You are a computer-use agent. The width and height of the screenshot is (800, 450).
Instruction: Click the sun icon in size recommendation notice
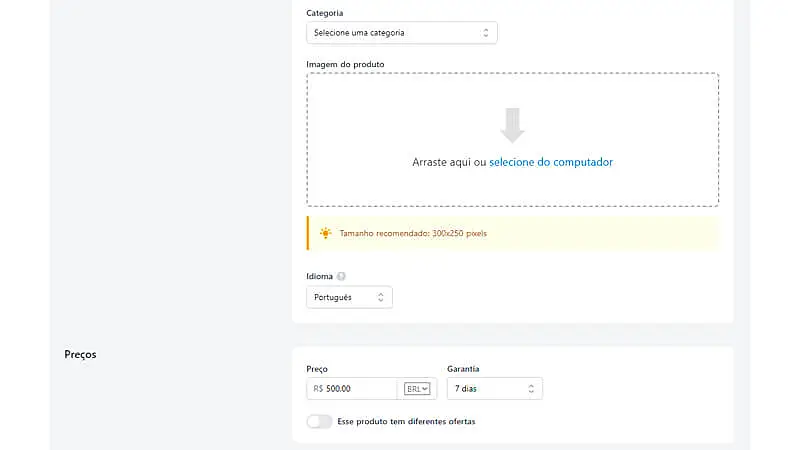click(x=326, y=233)
